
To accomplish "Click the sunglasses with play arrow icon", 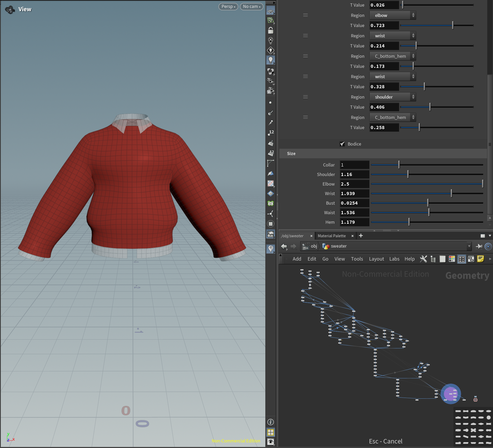I will point(270,91).
